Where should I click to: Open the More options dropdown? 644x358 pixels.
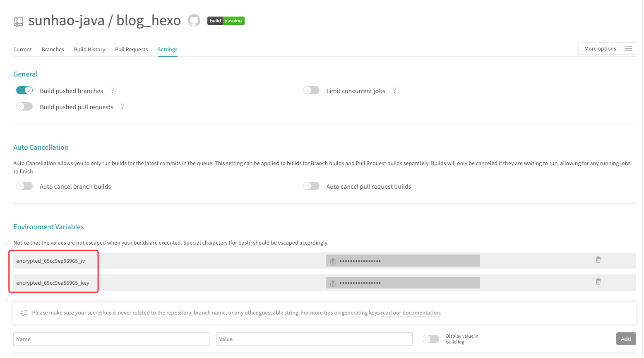coord(600,48)
